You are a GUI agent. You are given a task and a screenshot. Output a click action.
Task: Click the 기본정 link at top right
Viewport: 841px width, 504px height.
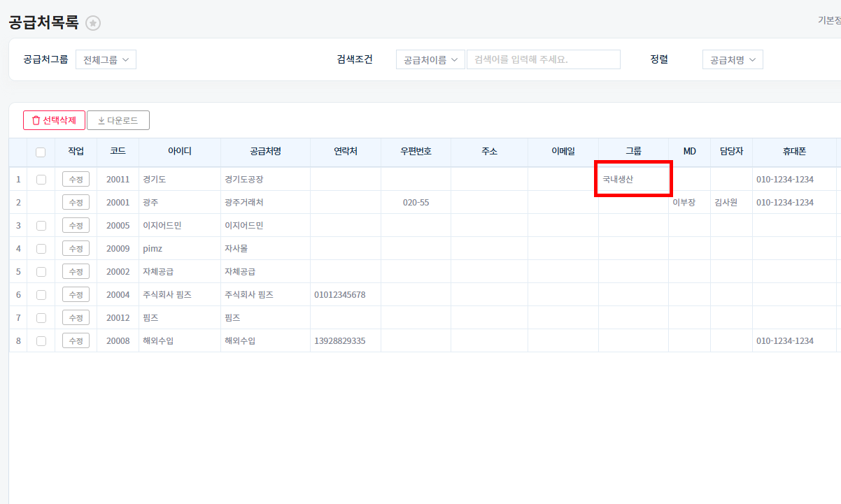[x=828, y=20]
